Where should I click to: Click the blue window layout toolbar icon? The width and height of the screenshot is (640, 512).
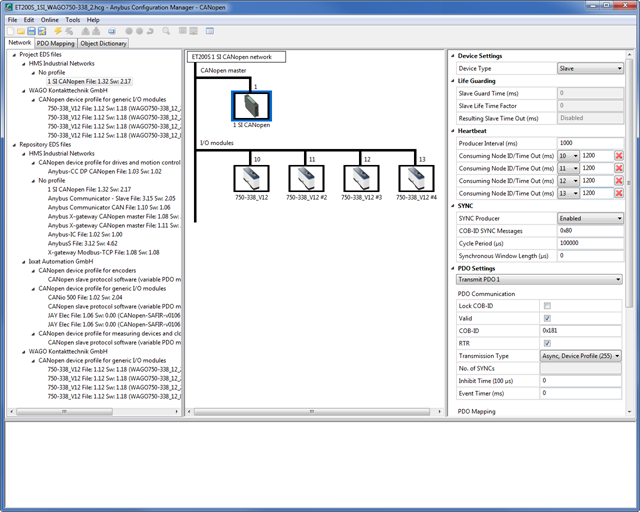(210, 31)
